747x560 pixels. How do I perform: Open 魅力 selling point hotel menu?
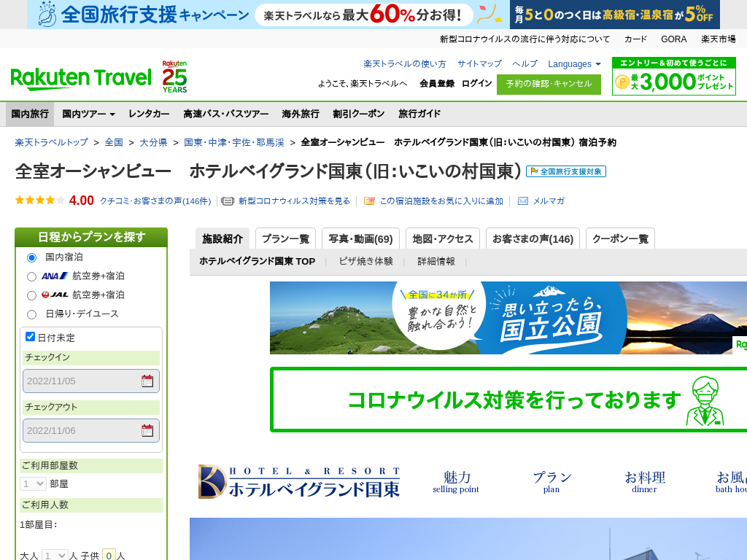pyautogui.click(x=456, y=482)
